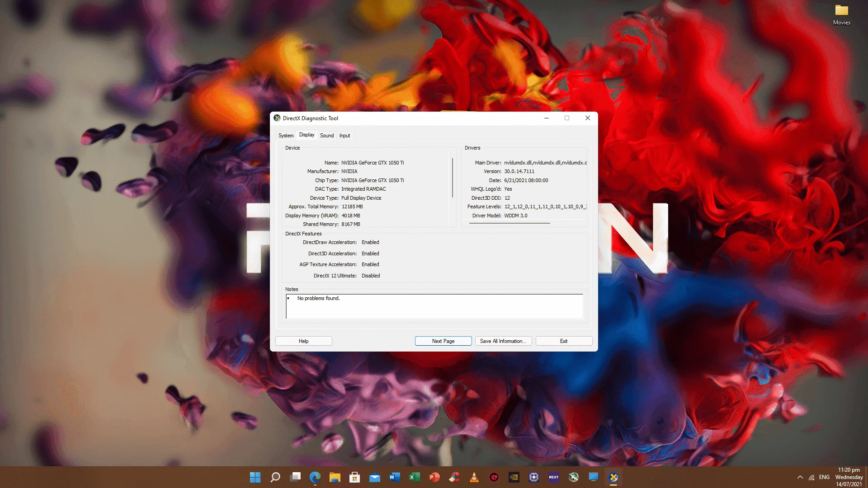Open Task View on the taskbar
Image resolution: width=868 pixels, height=488 pixels.
point(295,477)
